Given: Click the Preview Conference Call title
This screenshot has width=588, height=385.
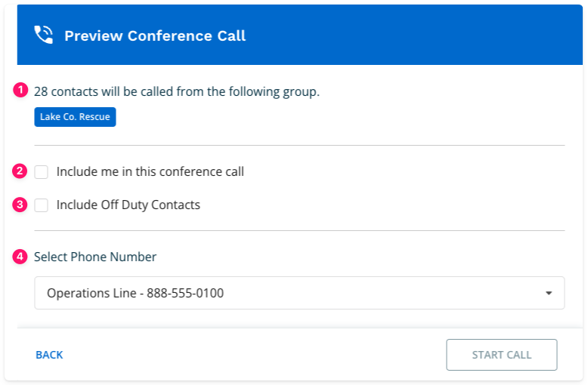Looking at the screenshot, I should pyautogui.click(x=155, y=35).
